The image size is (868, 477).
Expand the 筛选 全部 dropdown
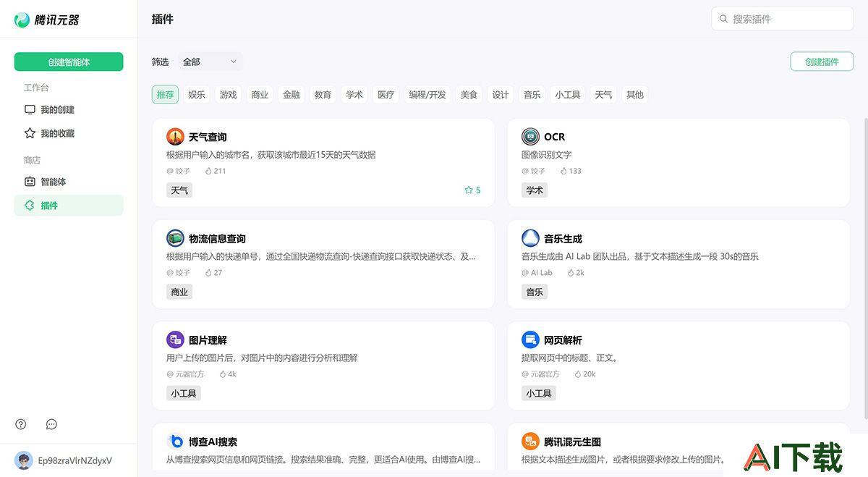(210, 62)
